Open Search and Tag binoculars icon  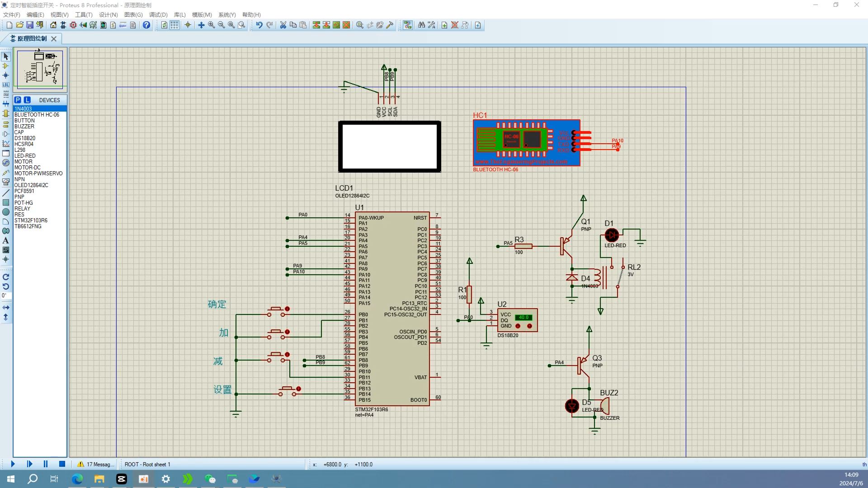(x=421, y=25)
